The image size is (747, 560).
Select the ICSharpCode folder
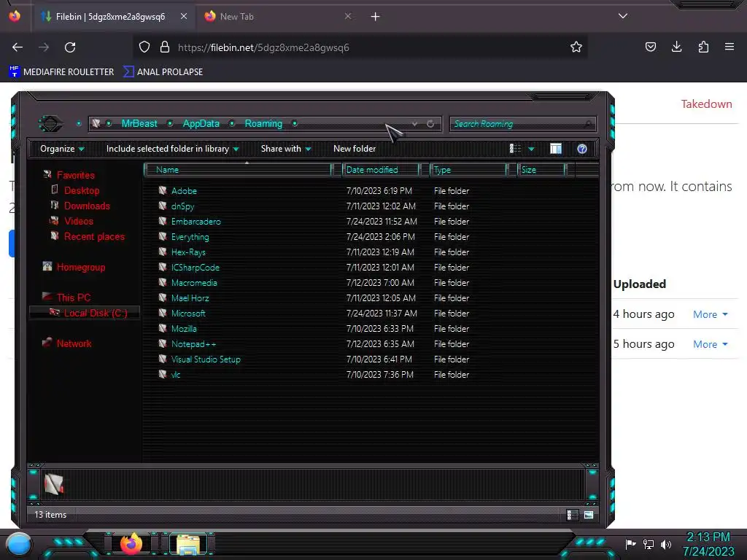click(x=196, y=267)
